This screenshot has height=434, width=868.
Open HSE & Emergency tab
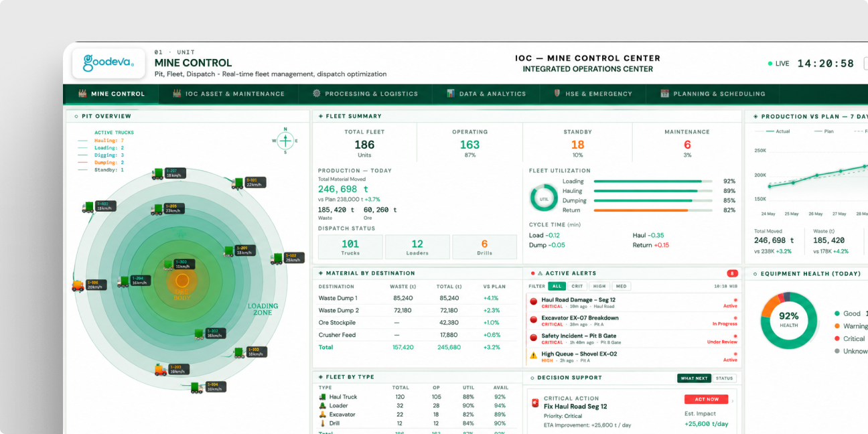[x=593, y=94]
